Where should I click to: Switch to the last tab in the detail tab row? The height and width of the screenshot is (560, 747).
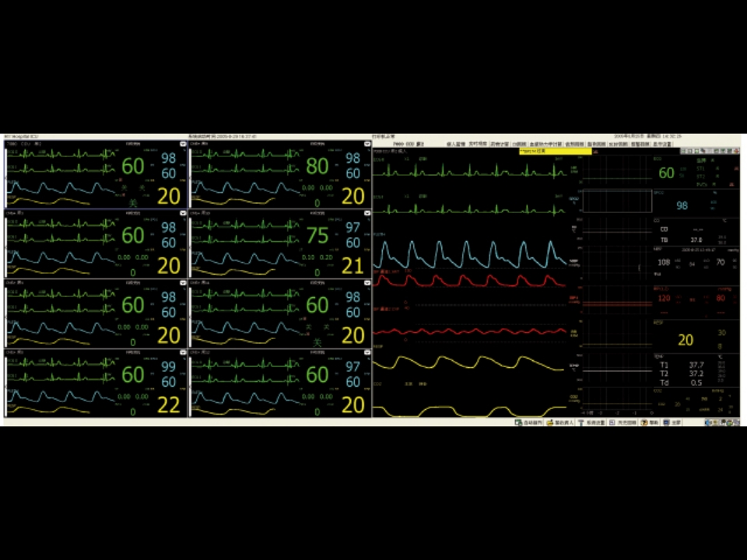tap(662, 144)
